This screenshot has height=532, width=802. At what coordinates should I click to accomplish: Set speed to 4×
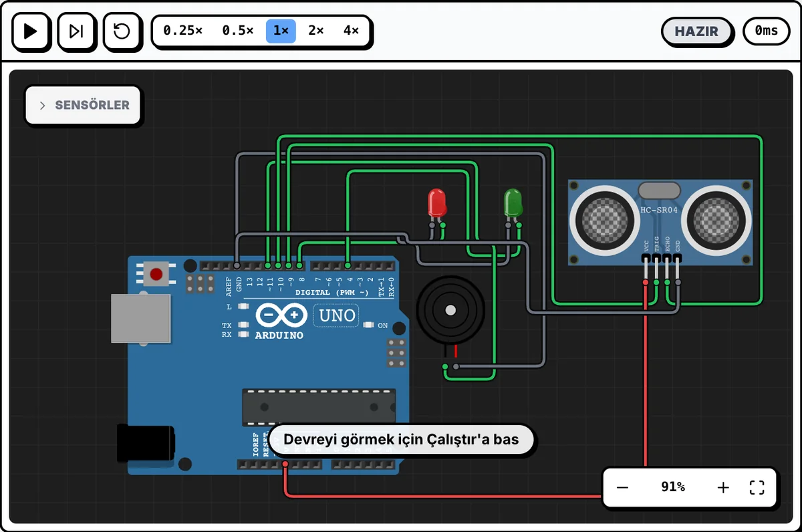coord(350,31)
